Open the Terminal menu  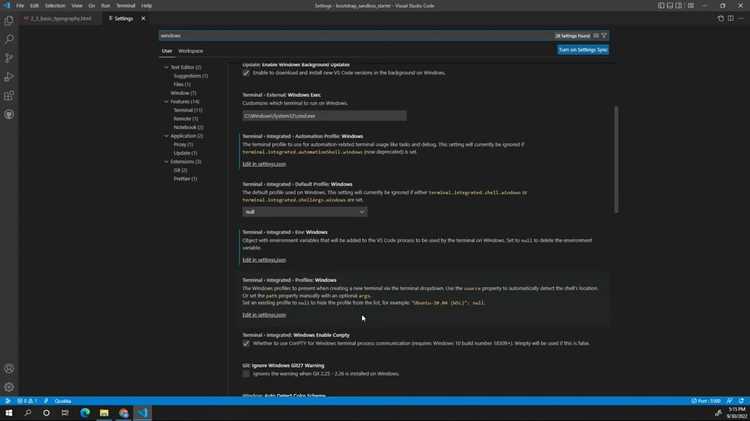tap(126, 6)
